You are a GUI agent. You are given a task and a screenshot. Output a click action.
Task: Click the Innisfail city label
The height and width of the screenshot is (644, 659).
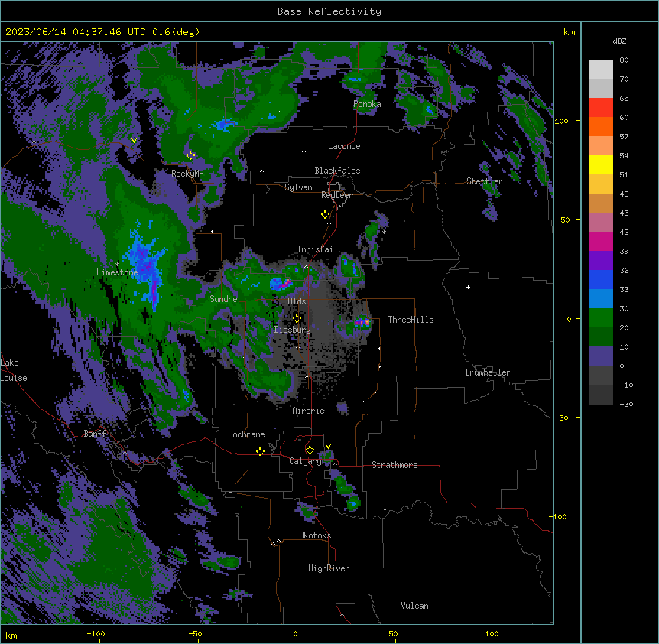click(x=318, y=249)
